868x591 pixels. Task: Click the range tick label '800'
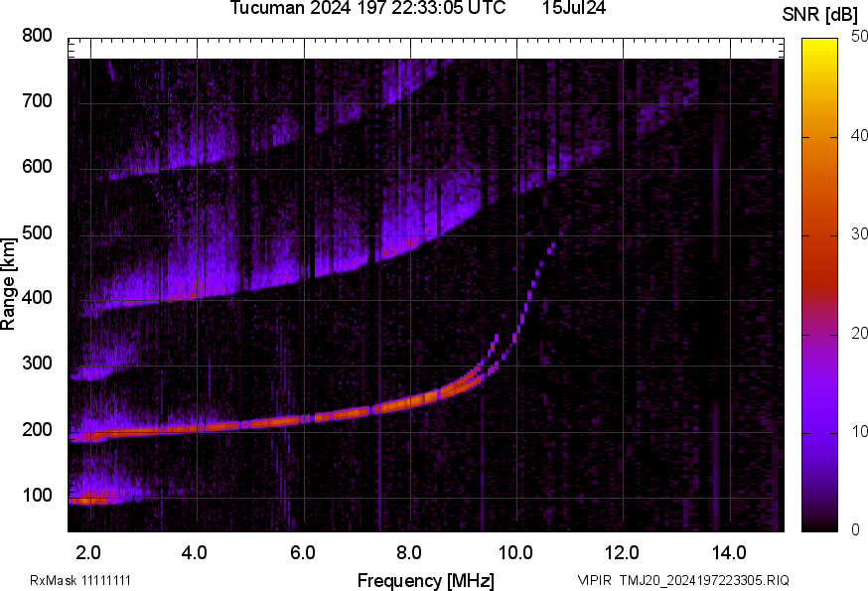(x=37, y=36)
